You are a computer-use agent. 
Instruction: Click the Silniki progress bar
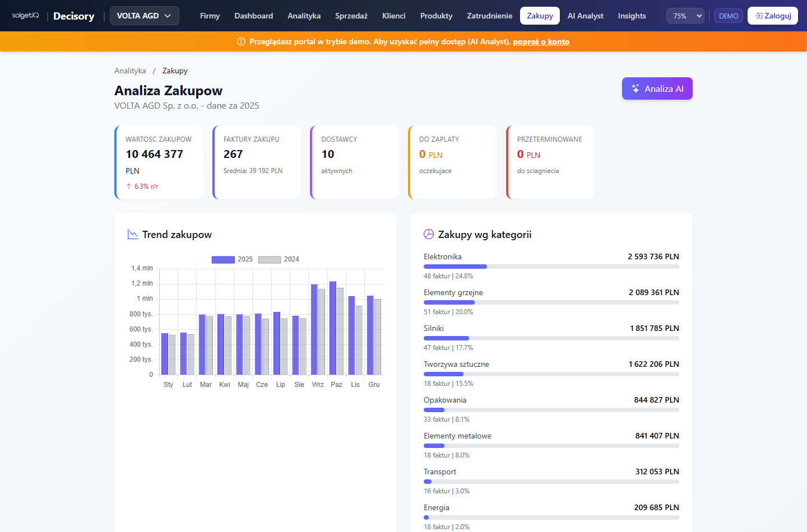click(551, 338)
